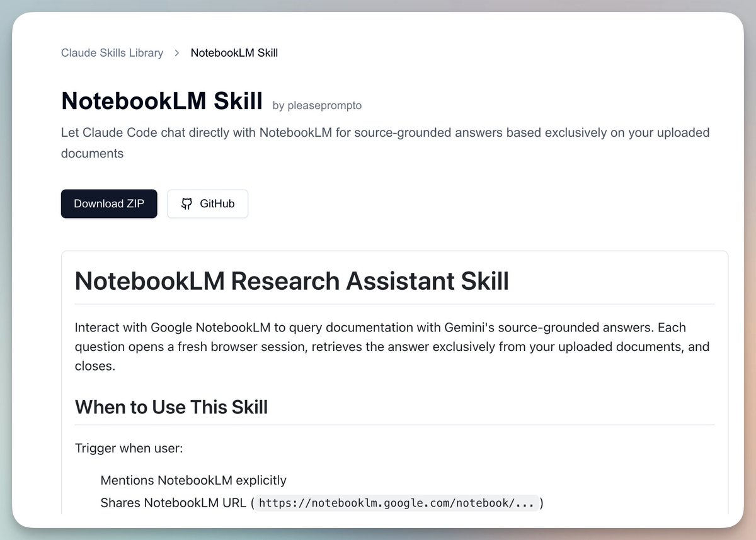Click the When to Use This Skill heading
The image size is (756, 540).
(x=171, y=407)
